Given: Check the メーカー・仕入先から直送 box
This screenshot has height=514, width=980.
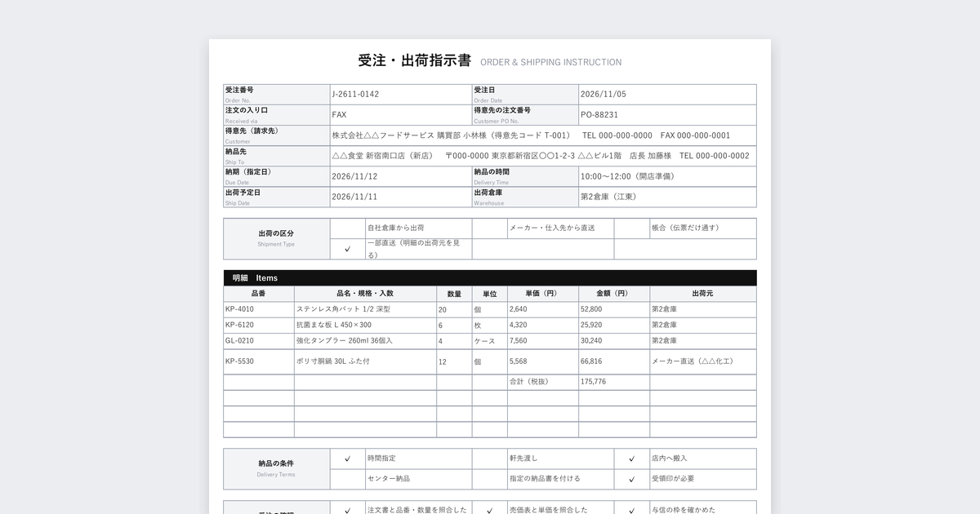Looking at the screenshot, I should [489, 228].
